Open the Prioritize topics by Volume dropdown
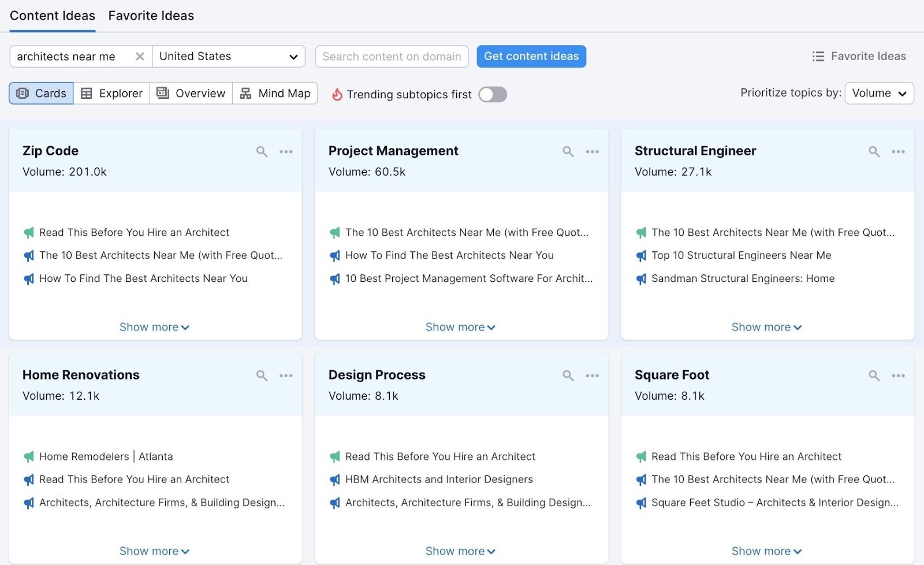This screenshot has width=924, height=565. [x=878, y=92]
